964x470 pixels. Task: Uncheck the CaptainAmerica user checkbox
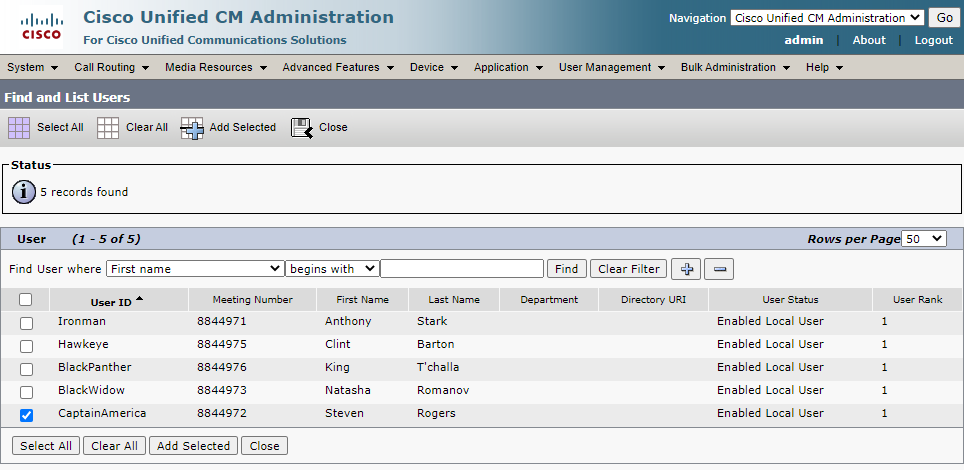(x=26, y=415)
